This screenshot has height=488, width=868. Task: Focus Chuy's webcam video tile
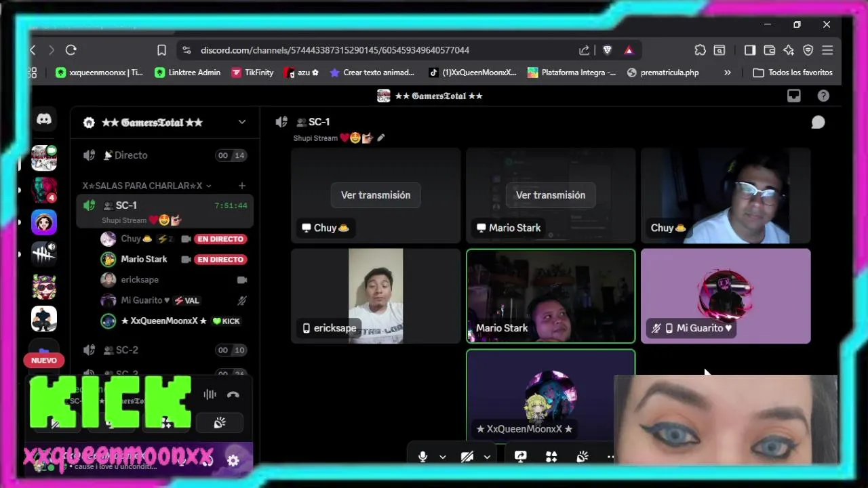[726, 195]
